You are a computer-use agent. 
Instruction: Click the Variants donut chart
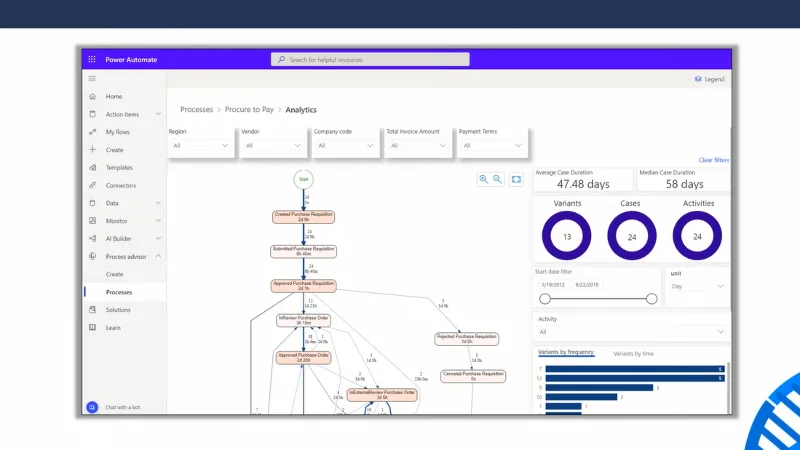coord(566,236)
